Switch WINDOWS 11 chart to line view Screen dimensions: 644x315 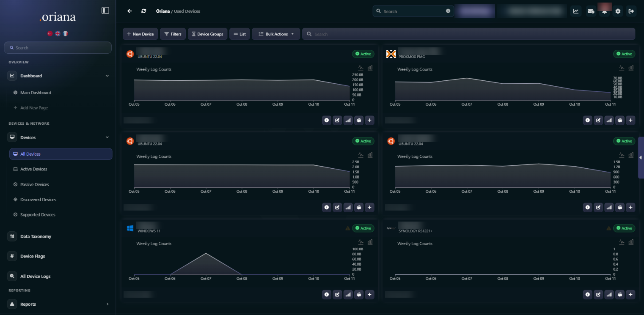[361, 242]
